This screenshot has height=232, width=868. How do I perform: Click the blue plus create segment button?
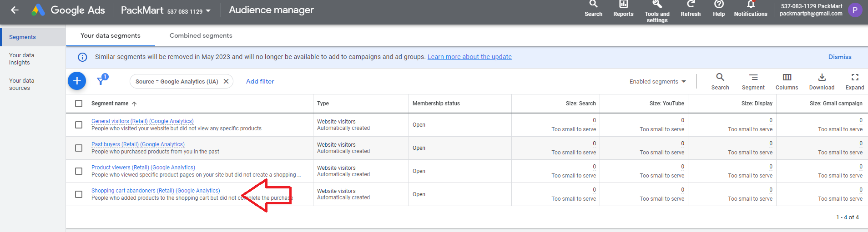tap(77, 81)
